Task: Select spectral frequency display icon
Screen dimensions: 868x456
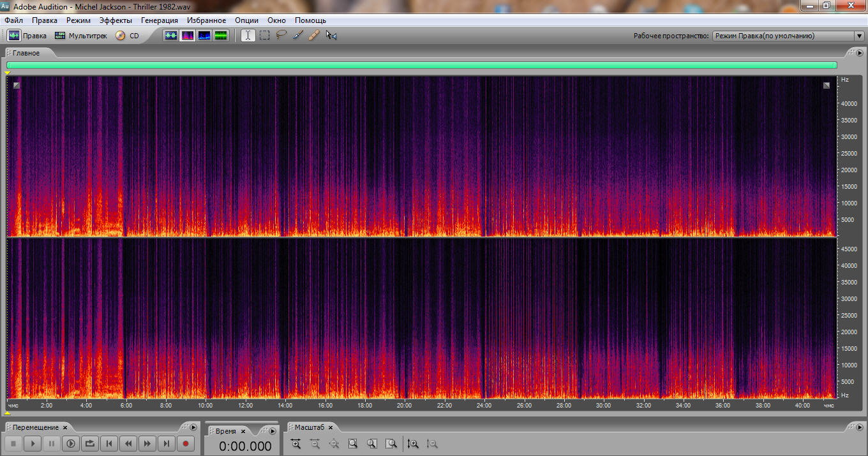Action: 188,36
